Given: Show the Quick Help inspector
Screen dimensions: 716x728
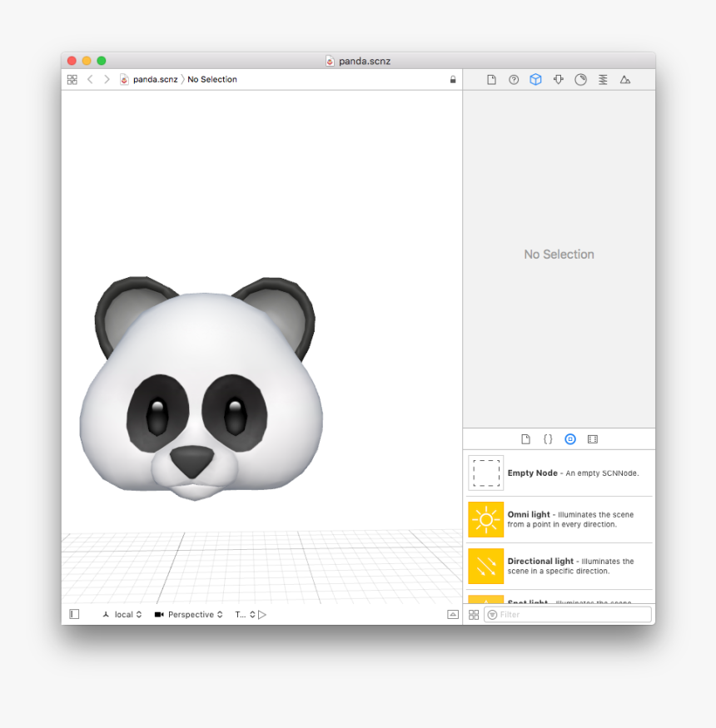Looking at the screenshot, I should (x=514, y=80).
